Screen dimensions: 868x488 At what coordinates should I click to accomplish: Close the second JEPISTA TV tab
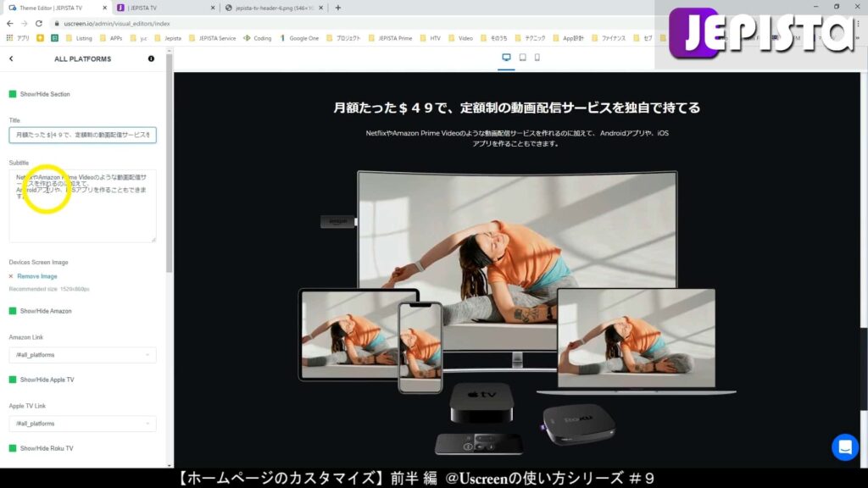click(x=213, y=8)
